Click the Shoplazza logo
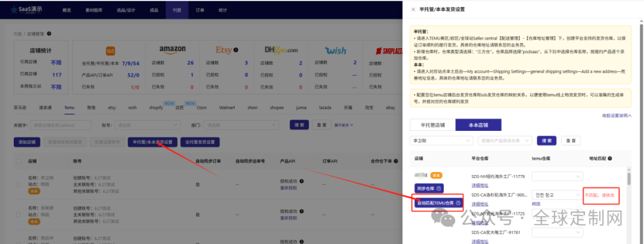This screenshot has width=644, height=244. [389, 51]
